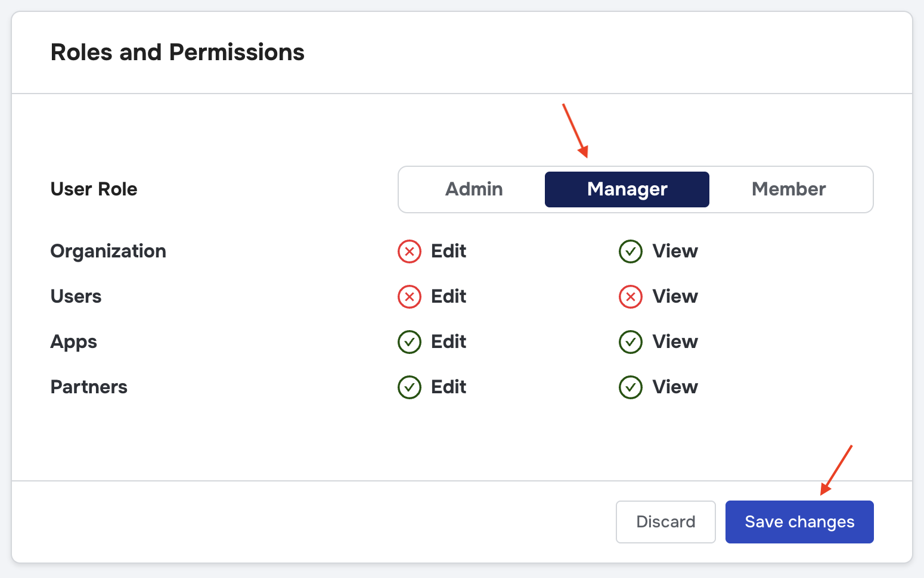This screenshot has height=578, width=924.
Task: Click the User Role label
Action: click(94, 189)
